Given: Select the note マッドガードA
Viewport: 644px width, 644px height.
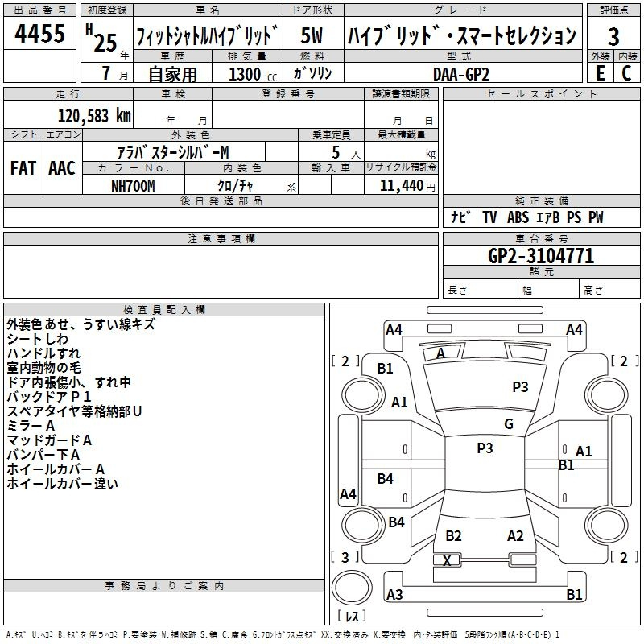Looking at the screenshot, I should click(x=49, y=440).
